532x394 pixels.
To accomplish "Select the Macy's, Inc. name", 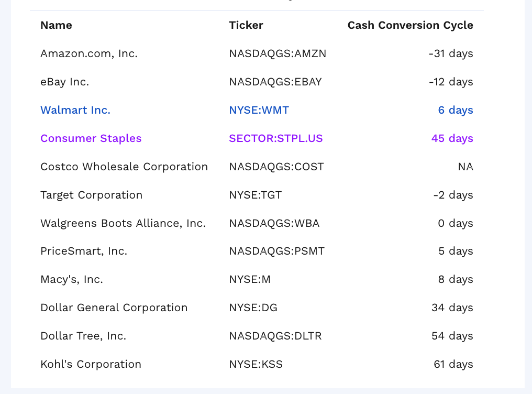I will [72, 279].
